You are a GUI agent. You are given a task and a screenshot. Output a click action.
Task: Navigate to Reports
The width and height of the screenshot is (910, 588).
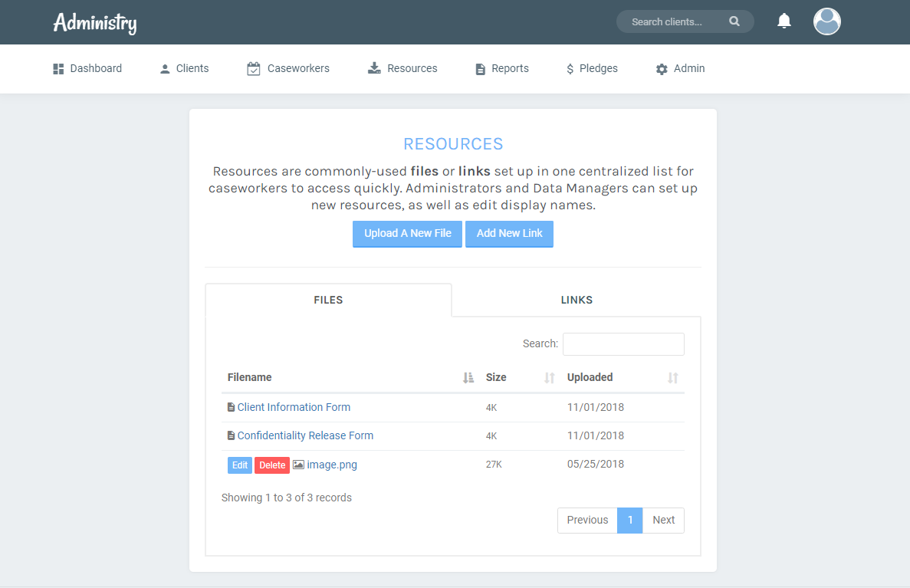(502, 68)
